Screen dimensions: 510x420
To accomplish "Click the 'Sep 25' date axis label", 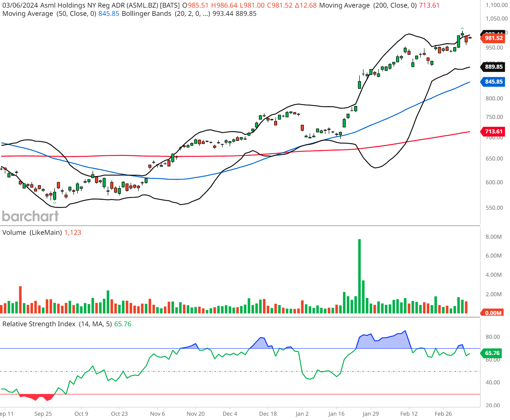I will [x=43, y=414].
